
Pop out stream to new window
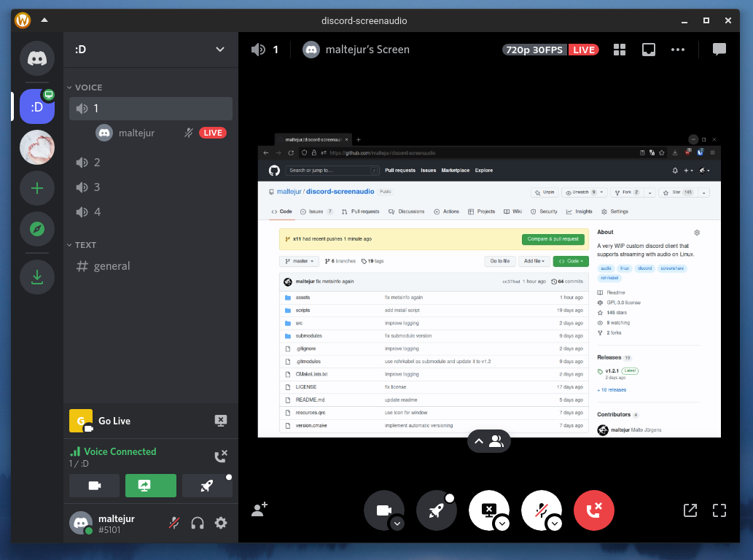[x=690, y=510]
